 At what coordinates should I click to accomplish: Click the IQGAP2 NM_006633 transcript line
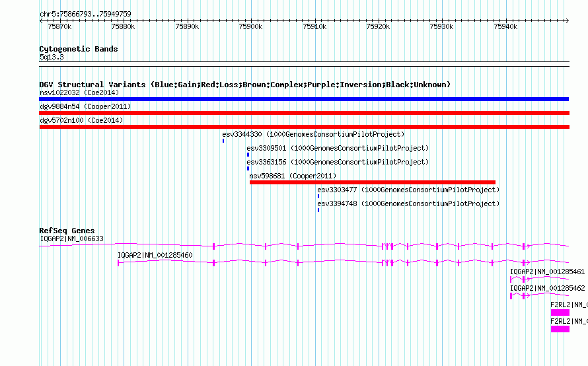coord(304,246)
